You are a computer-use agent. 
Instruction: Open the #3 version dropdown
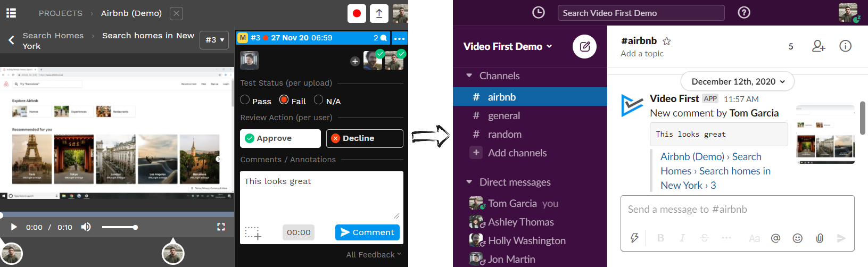[214, 40]
